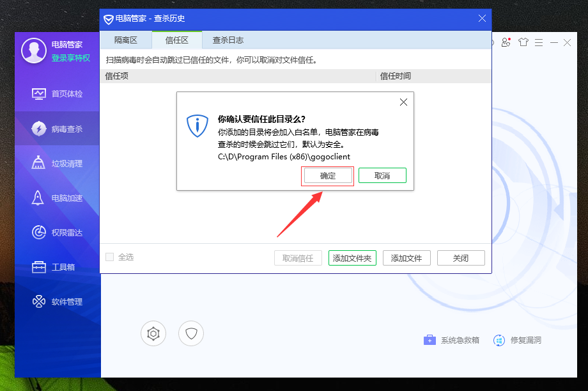
Task: Click the user avatar icon
Action: [34, 51]
